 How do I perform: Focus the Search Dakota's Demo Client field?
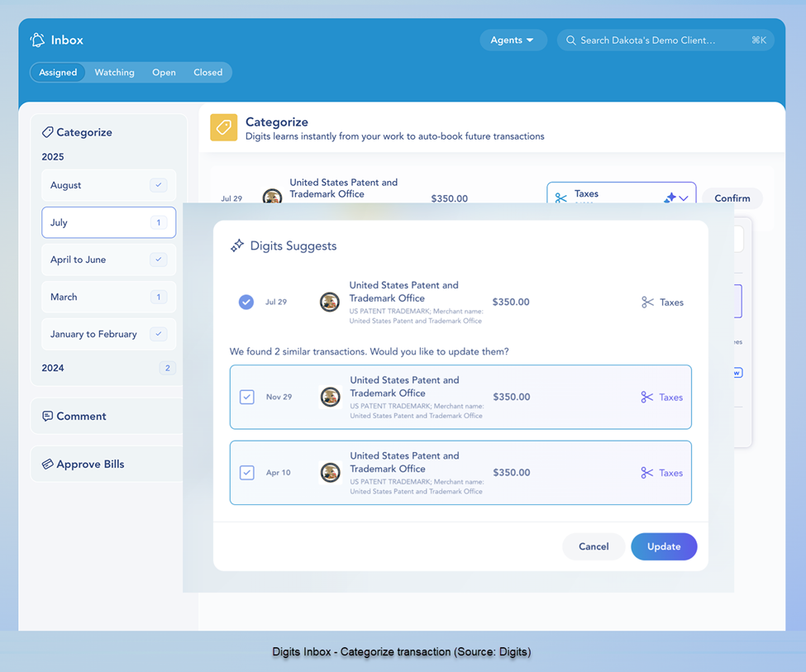[665, 41]
